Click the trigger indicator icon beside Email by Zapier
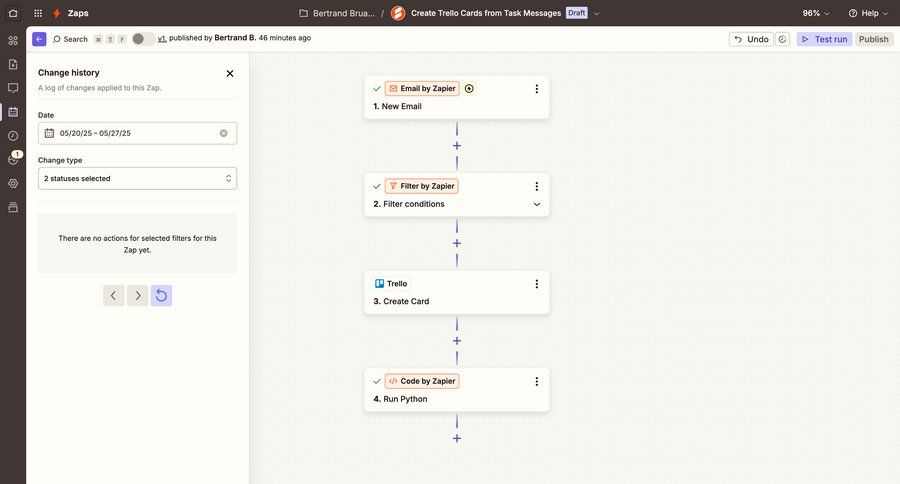 pyautogui.click(x=469, y=88)
